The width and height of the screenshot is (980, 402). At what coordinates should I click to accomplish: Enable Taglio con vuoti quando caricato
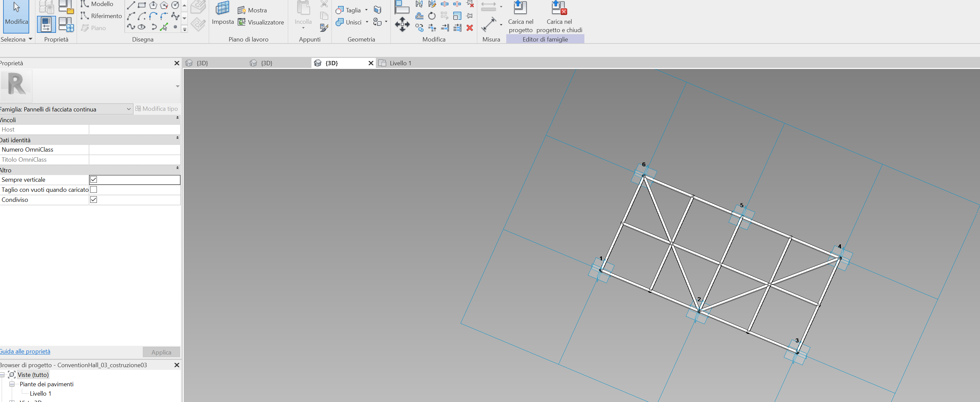[x=94, y=189]
